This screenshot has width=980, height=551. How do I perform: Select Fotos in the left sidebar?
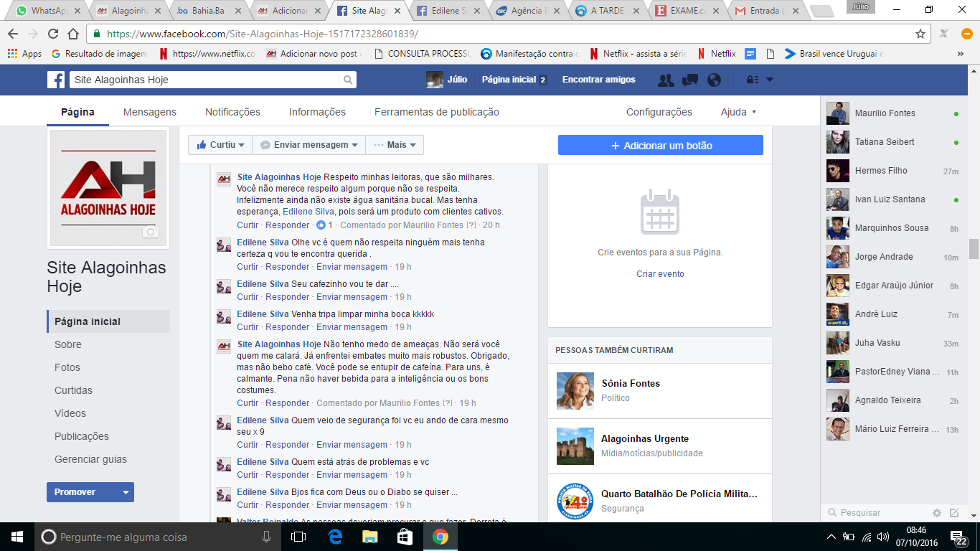coord(67,367)
